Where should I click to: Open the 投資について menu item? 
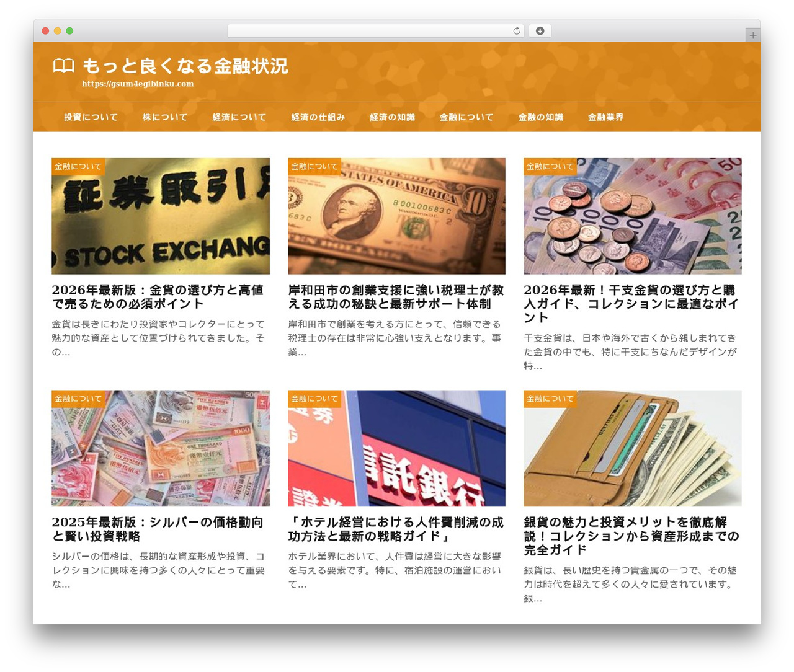91,117
